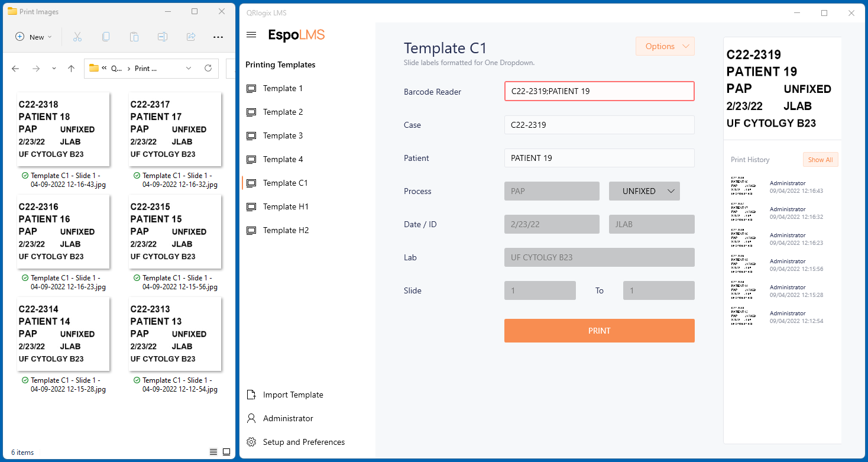Click the JLAB ID field

652,224
